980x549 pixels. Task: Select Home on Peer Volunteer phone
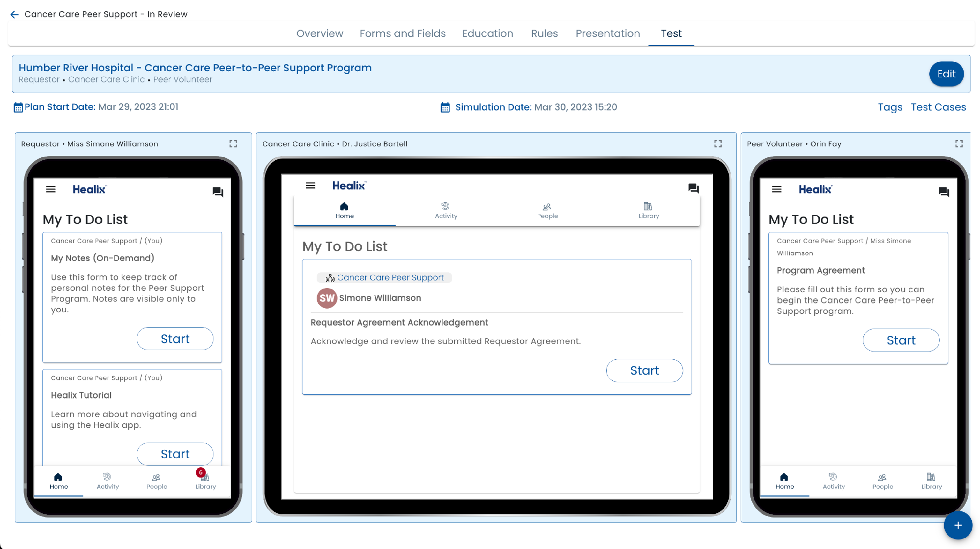click(x=784, y=481)
